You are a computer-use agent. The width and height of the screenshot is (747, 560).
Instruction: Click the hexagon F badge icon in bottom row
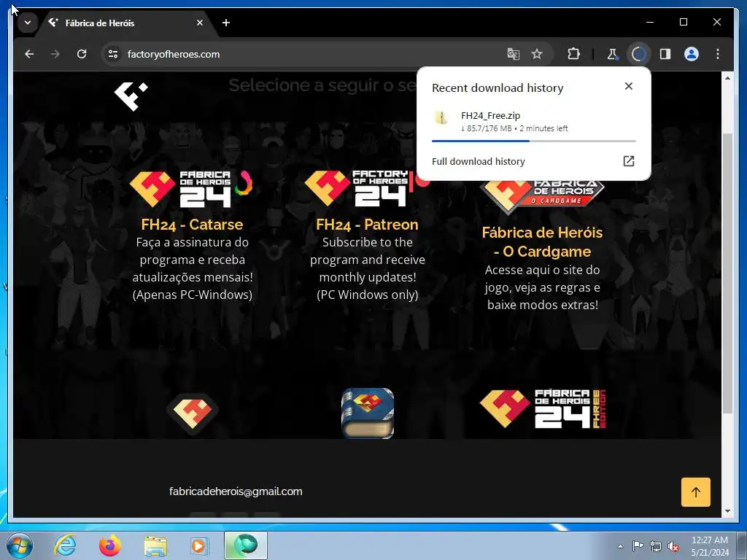193,413
